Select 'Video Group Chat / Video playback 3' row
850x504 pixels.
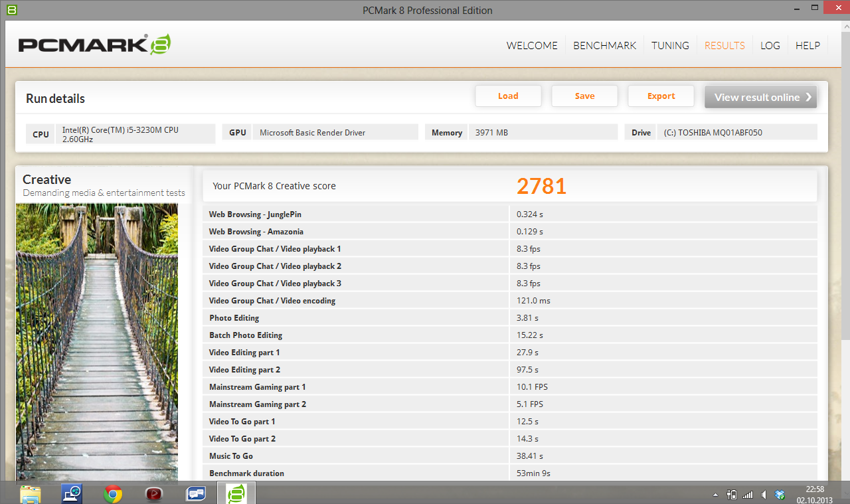click(510, 283)
